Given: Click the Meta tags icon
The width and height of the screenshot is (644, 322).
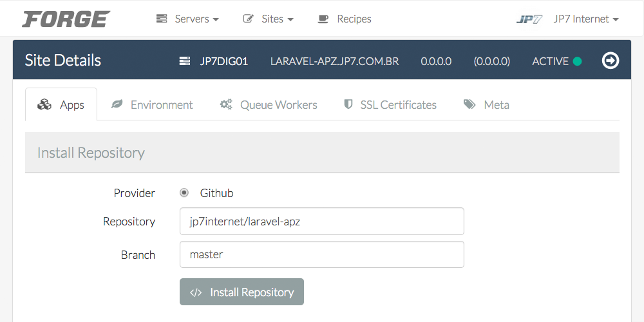Looking at the screenshot, I should (469, 104).
